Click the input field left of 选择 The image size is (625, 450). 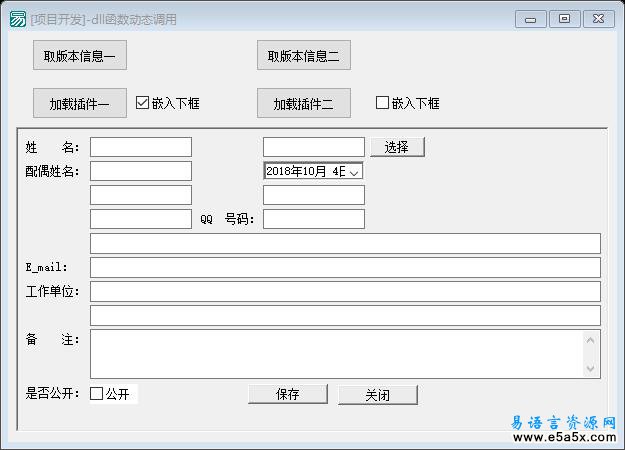314,147
